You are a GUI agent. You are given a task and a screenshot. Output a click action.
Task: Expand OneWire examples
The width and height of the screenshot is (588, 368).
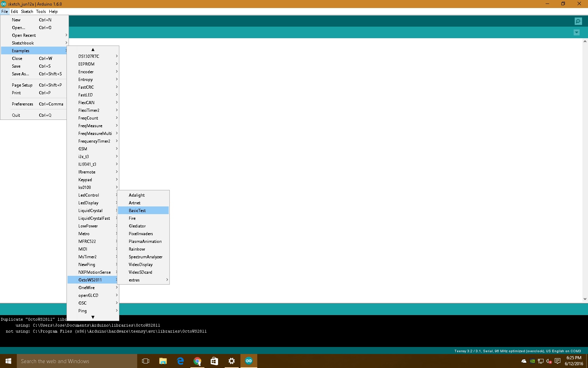coord(93,288)
